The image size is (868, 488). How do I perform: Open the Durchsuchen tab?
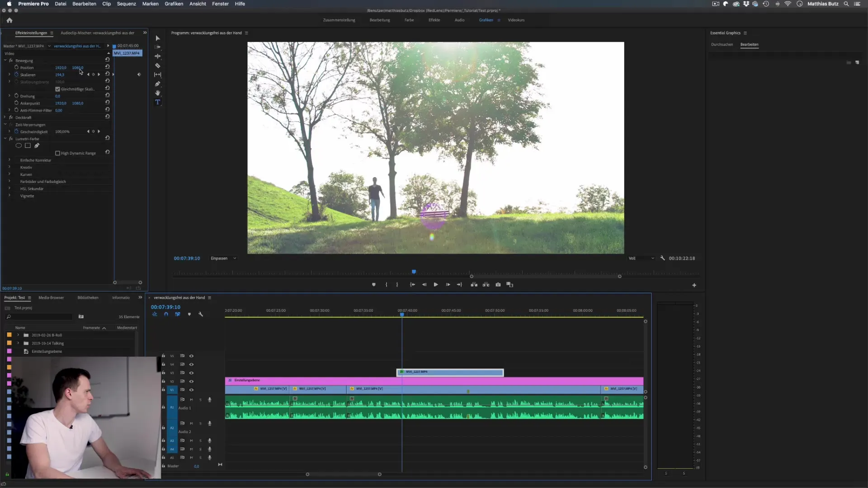point(722,45)
